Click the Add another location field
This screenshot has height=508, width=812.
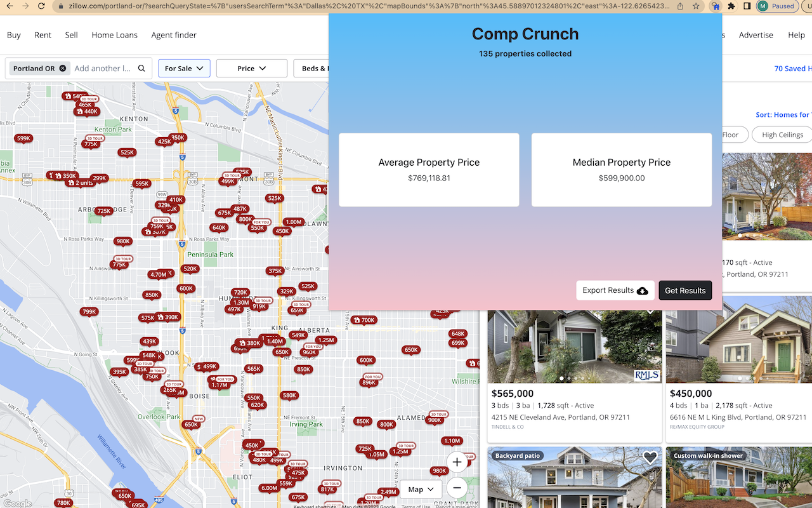click(x=103, y=69)
